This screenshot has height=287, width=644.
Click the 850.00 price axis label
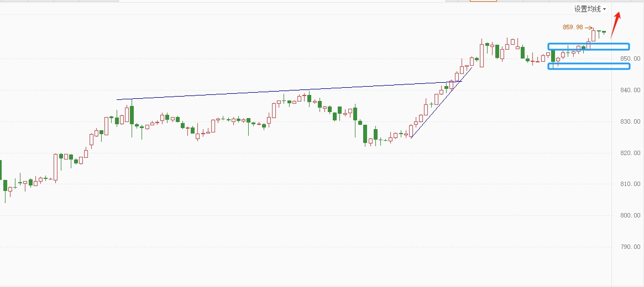point(630,59)
